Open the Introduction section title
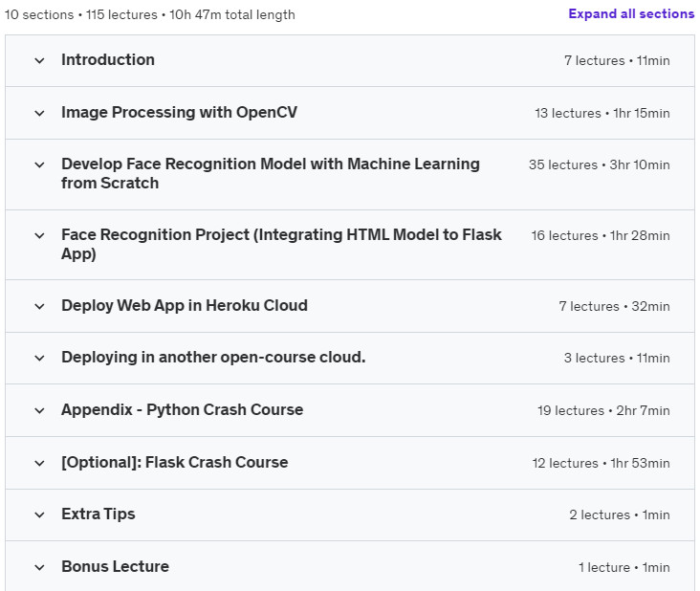 tap(108, 60)
